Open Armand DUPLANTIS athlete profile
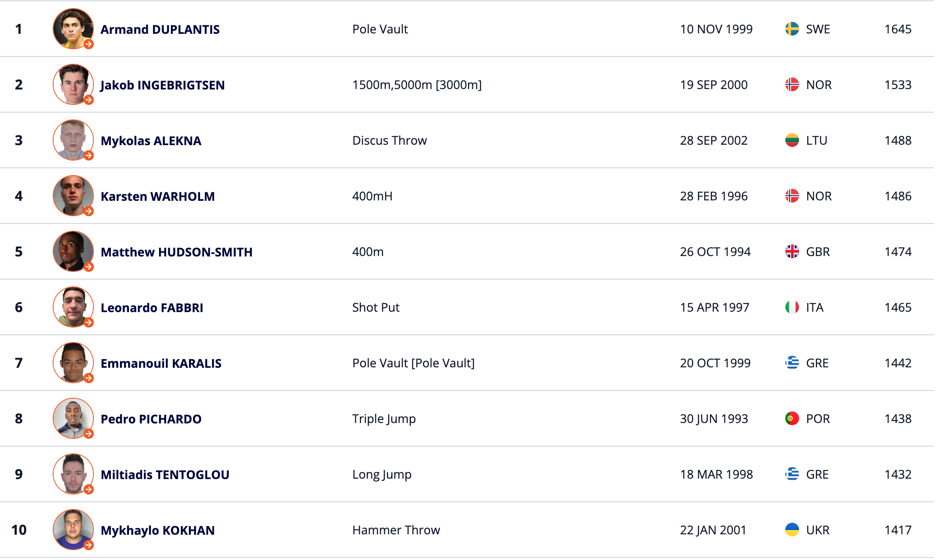 pyautogui.click(x=160, y=30)
